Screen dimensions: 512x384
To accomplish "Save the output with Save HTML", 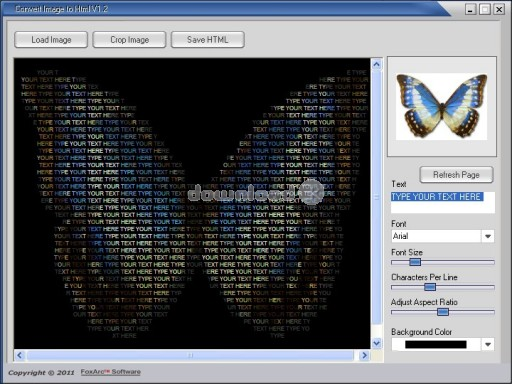I will coord(208,40).
